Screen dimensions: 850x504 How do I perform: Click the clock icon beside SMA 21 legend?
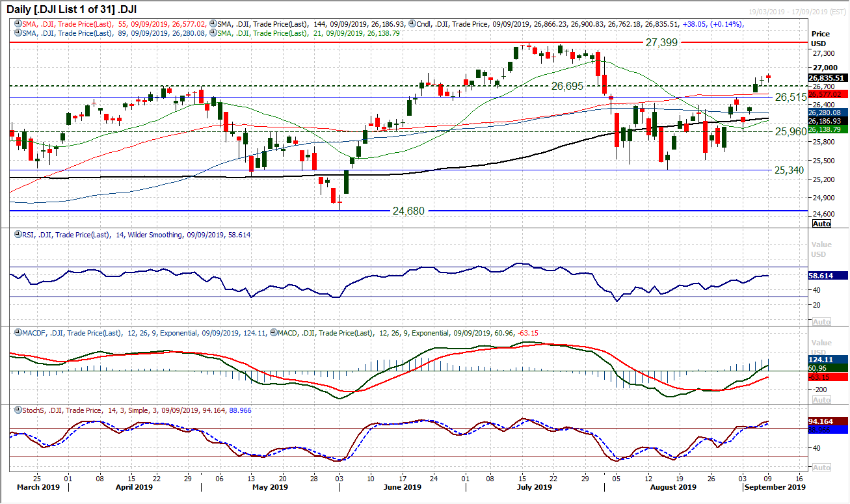214,33
